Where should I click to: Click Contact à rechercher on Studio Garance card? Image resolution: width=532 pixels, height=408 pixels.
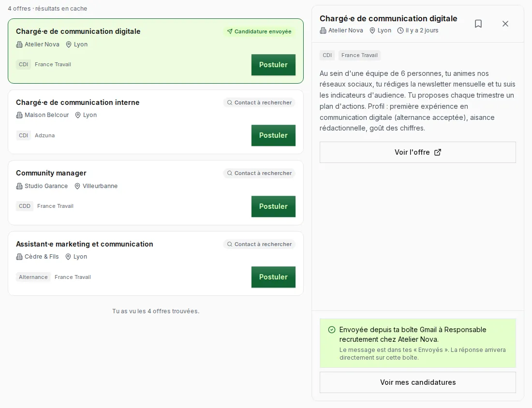coord(259,173)
